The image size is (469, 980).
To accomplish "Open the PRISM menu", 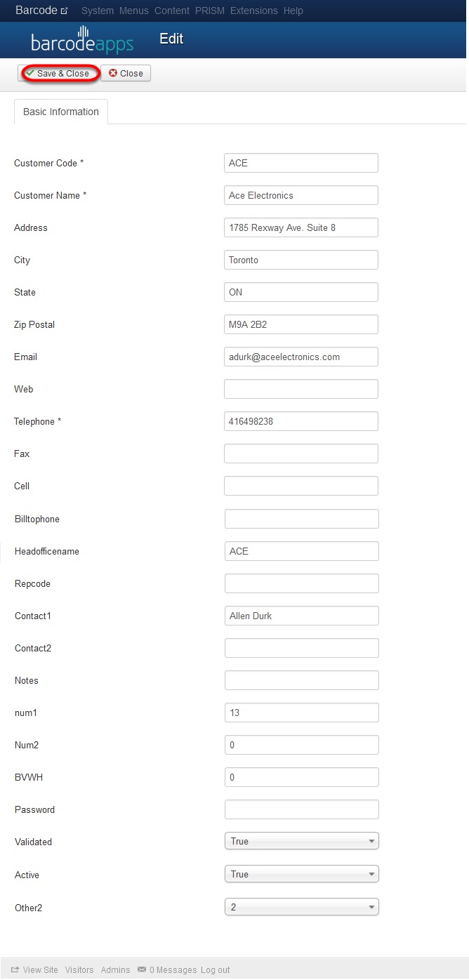I will (x=210, y=11).
